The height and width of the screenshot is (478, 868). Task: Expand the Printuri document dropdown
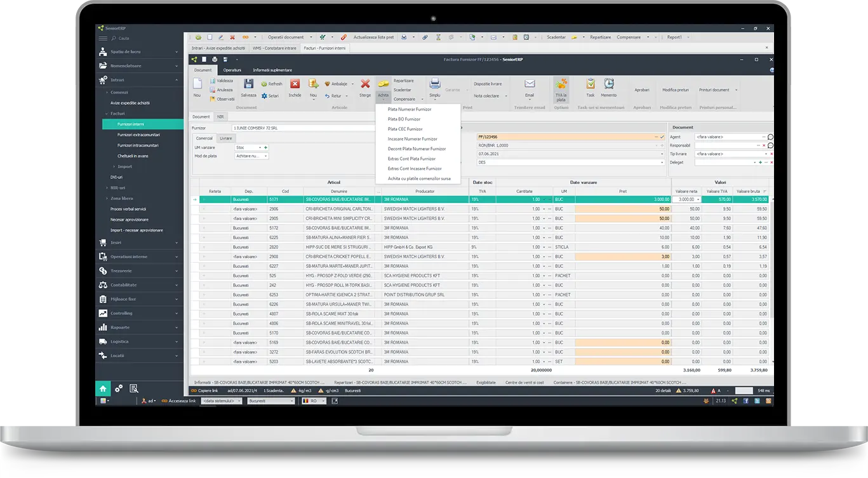[x=736, y=90]
